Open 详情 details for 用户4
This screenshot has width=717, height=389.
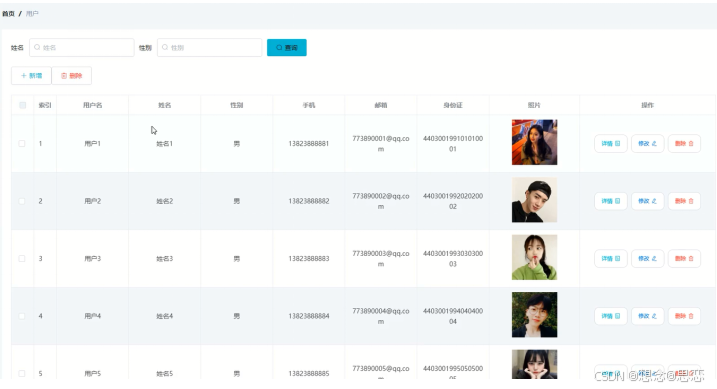[x=611, y=316]
